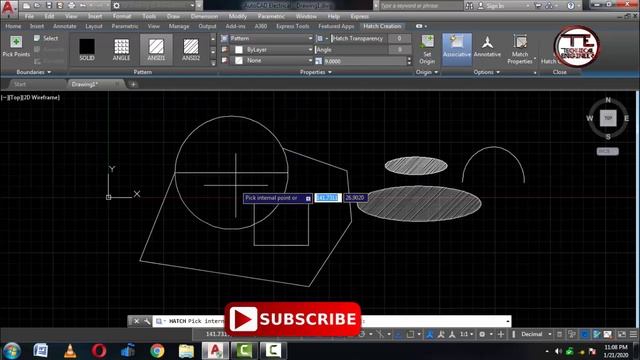This screenshot has width=640, height=360.
Task: Click the Select boundary objects icon
Action: tap(37, 38)
